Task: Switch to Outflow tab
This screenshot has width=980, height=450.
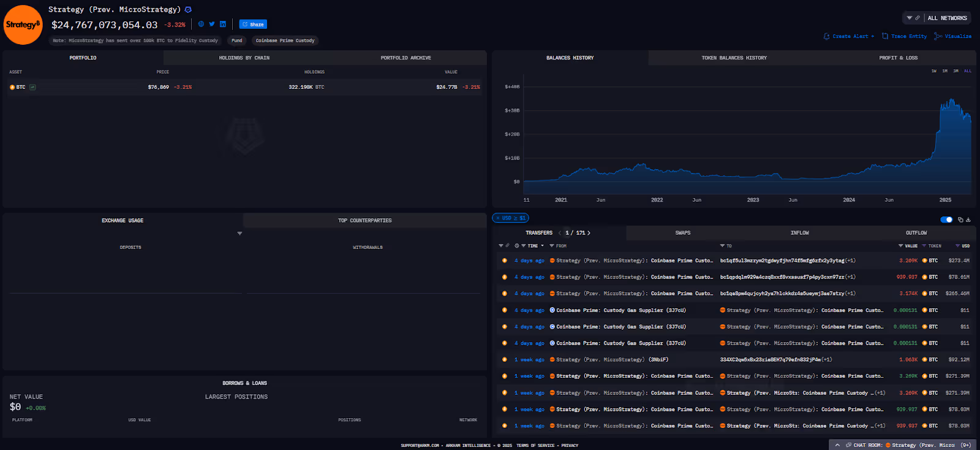Action: 916,233
